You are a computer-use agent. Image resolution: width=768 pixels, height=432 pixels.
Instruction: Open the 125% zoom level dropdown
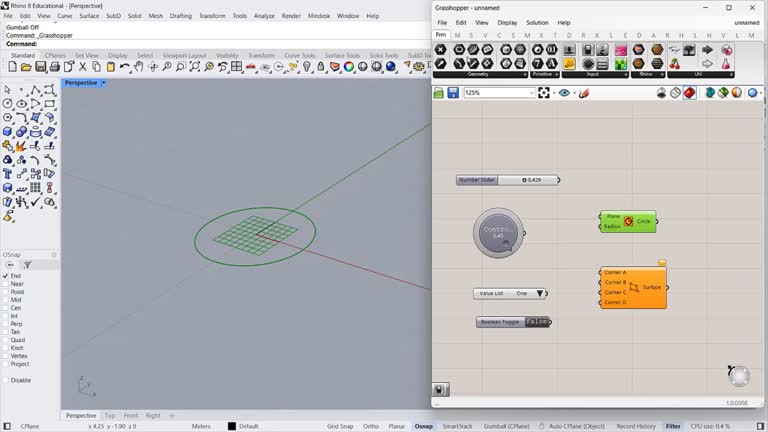pos(530,93)
